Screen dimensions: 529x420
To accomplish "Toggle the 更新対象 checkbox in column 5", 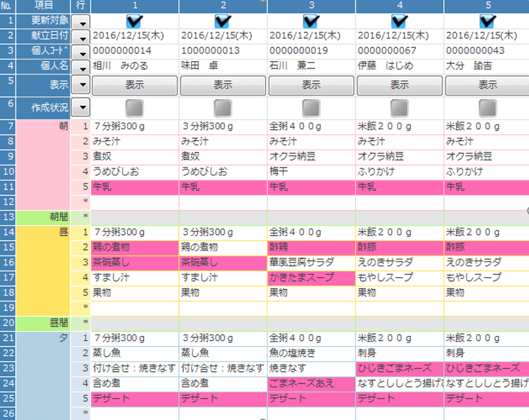I will coord(487,20).
